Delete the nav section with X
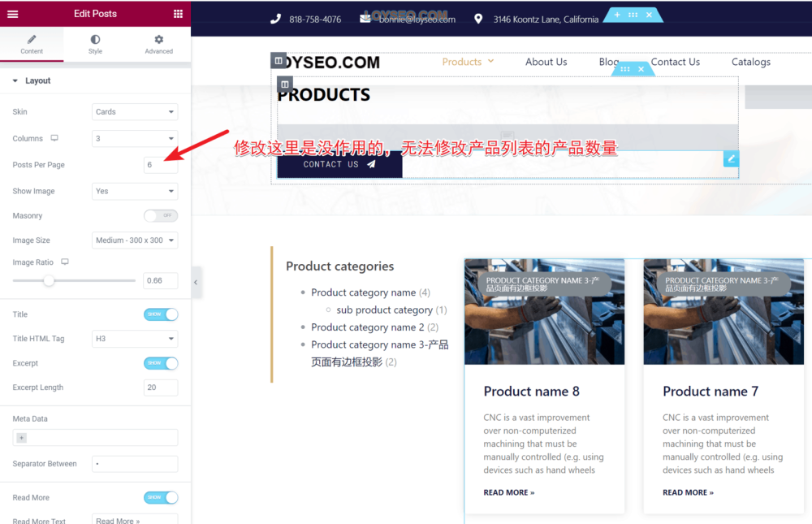812x524 pixels. [x=641, y=69]
